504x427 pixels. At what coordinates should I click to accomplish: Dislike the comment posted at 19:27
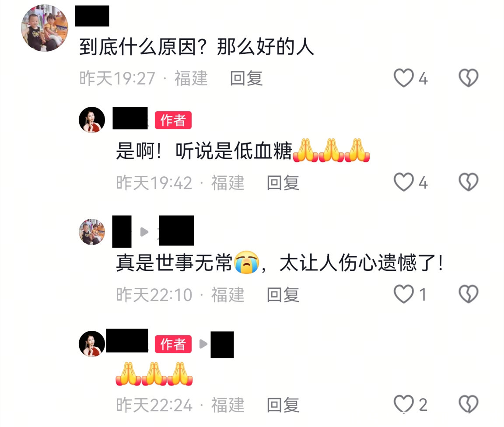(x=468, y=78)
